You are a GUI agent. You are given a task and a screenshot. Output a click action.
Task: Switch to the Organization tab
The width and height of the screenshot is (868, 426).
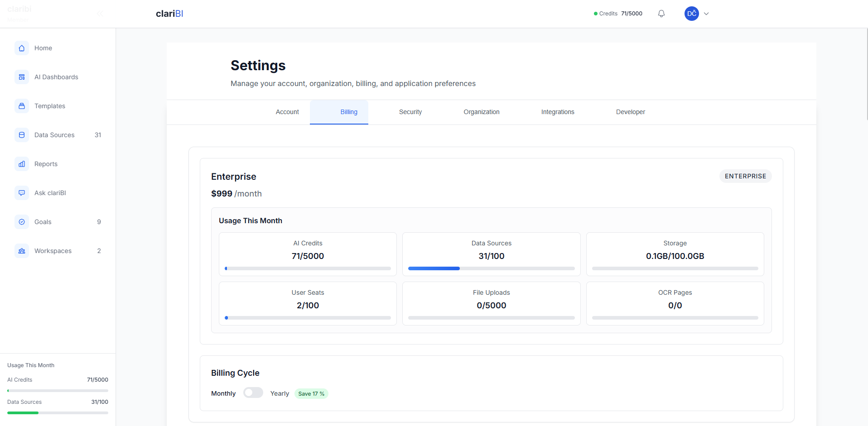coord(482,112)
